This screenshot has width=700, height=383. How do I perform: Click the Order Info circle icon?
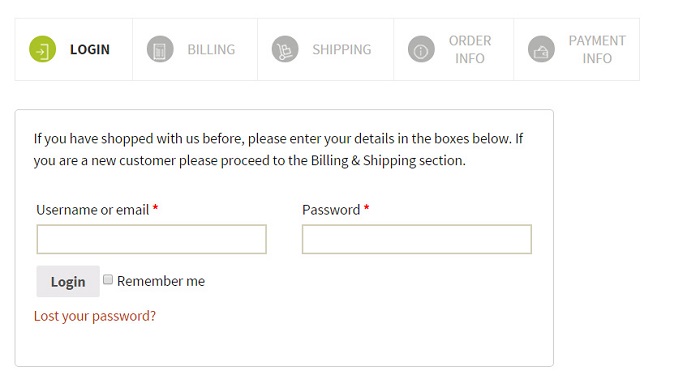pos(421,49)
